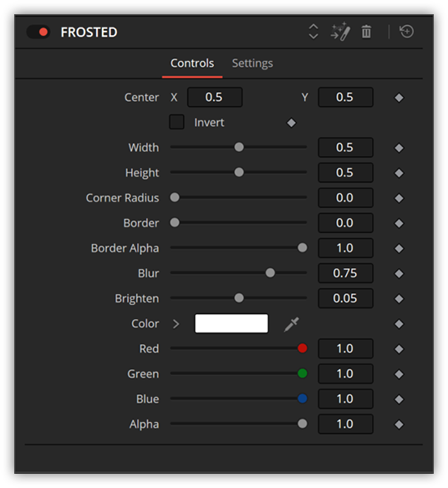Reset FROSTED effect with the reset icon

[x=406, y=32]
